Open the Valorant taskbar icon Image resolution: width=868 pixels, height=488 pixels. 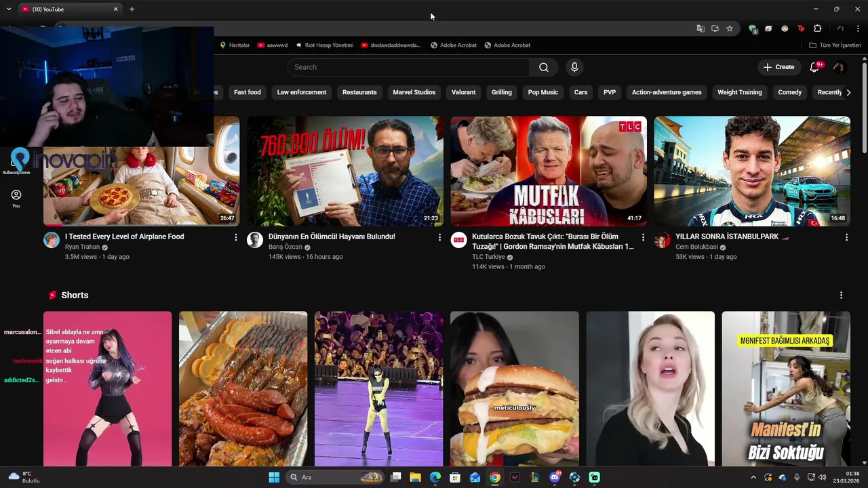tap(515, 477)
